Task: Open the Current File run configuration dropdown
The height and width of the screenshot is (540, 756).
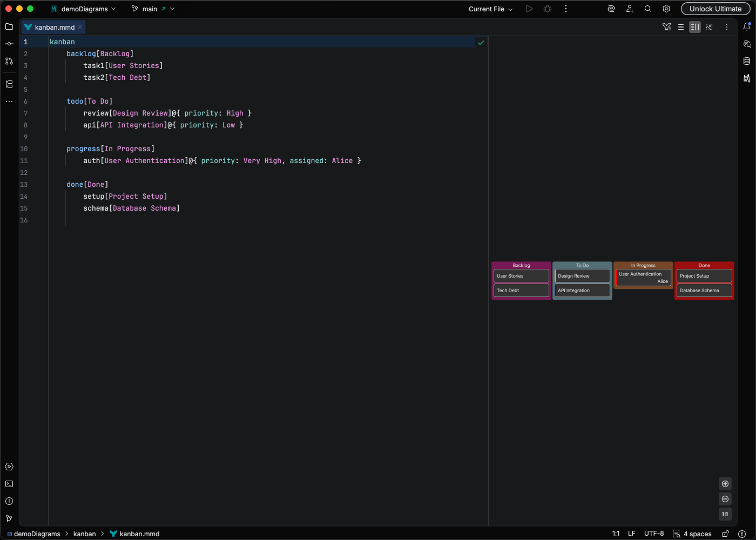Action: 490,9
